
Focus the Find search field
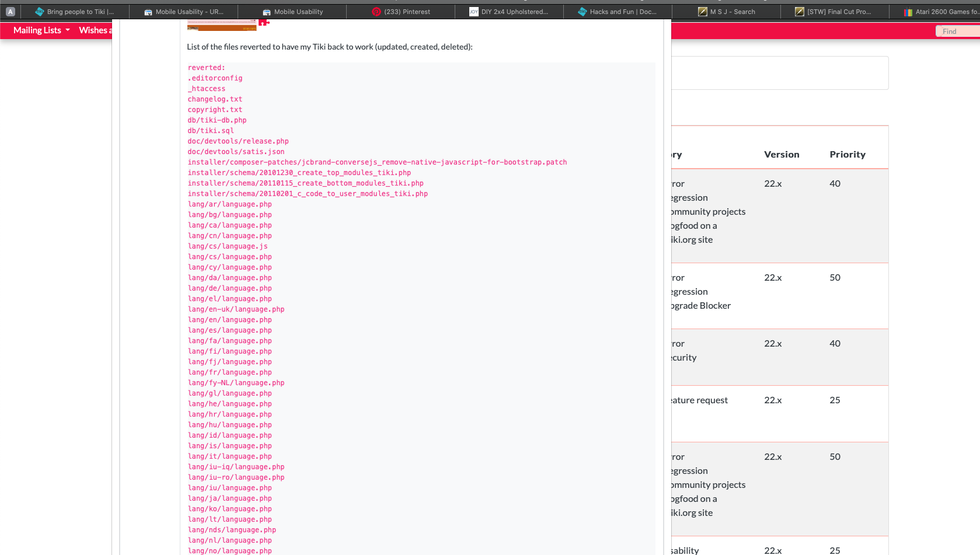pyautogui.click(x=958, y=32)
